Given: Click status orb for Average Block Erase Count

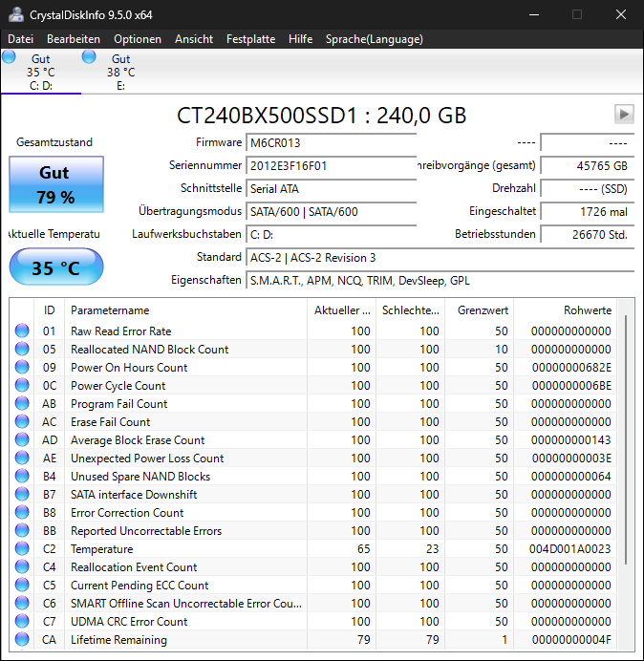Looking at the screenshot, I should [x=22, y=439].
